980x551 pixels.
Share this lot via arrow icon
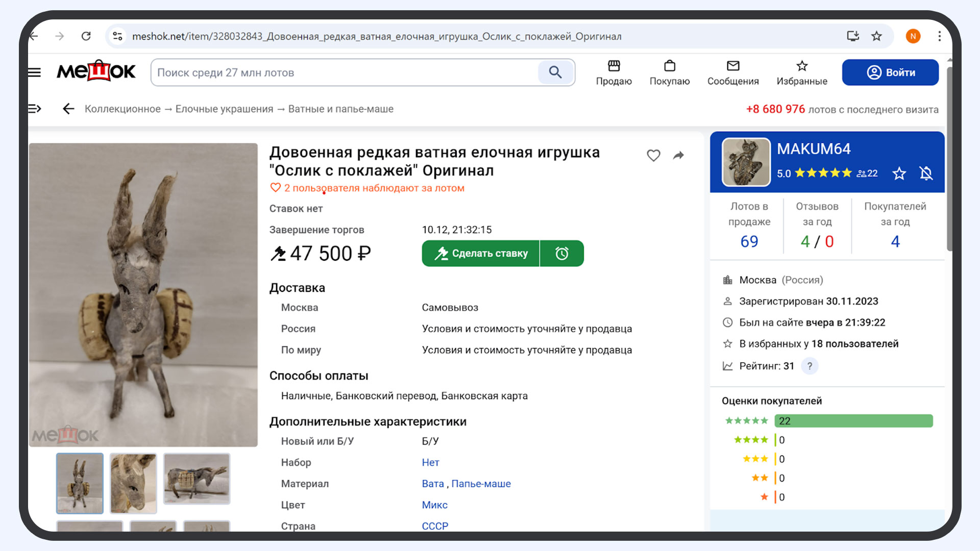point(678,156)
